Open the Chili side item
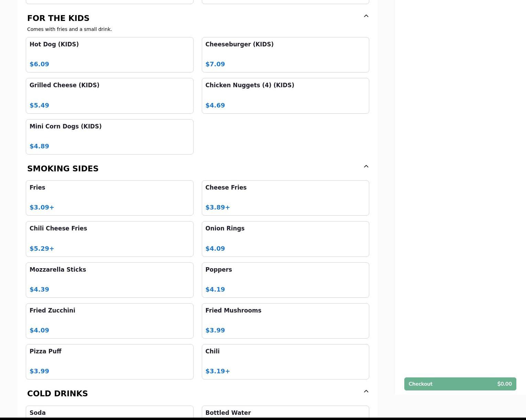 coord(285,362)
